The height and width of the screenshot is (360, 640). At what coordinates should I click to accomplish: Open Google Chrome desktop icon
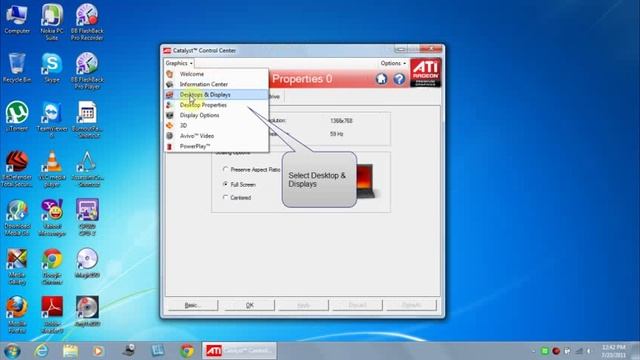tap(52, 267)
